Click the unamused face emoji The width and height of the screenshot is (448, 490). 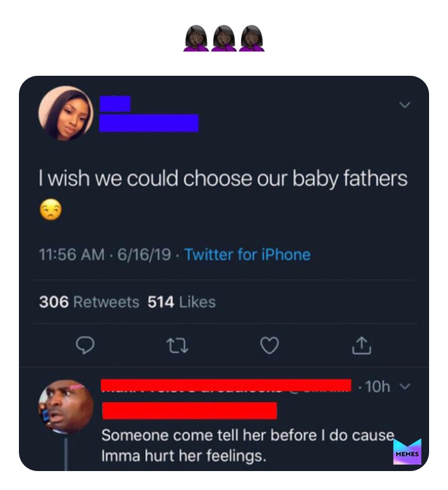click(50, 210)
